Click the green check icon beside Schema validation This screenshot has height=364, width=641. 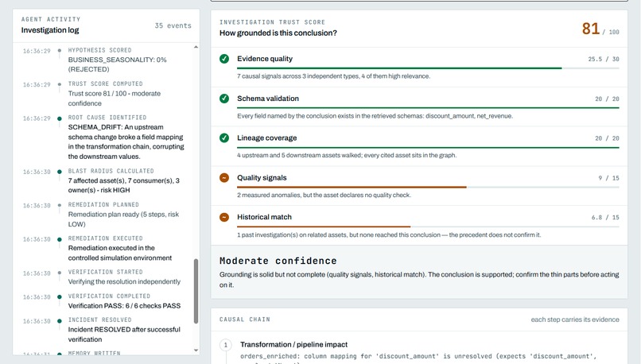[x=224, y=99]
